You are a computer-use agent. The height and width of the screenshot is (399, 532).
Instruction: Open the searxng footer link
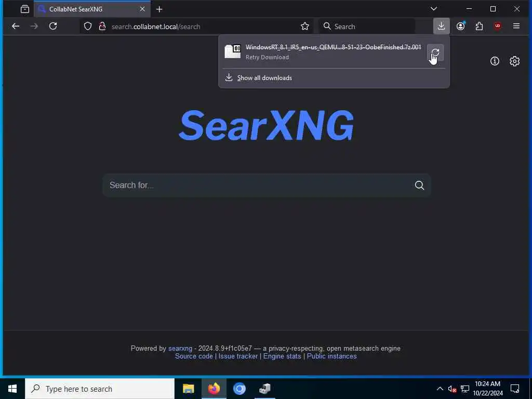180,349
